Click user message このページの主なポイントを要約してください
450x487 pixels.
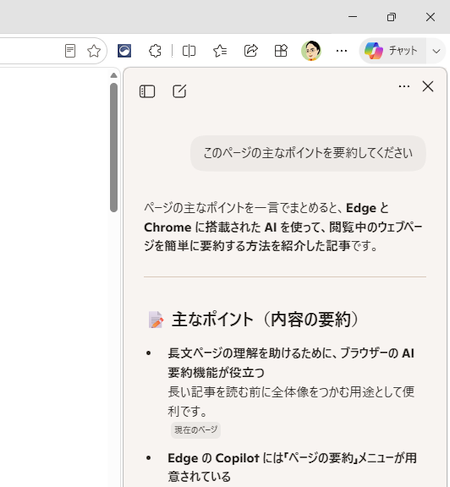click(308, 153)
